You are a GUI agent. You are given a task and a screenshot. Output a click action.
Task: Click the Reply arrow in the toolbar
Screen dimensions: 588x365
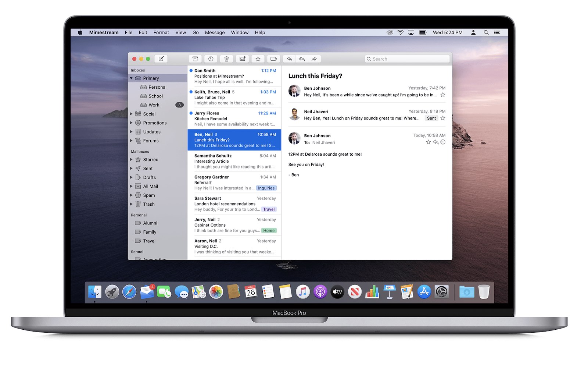coord(290,59)
